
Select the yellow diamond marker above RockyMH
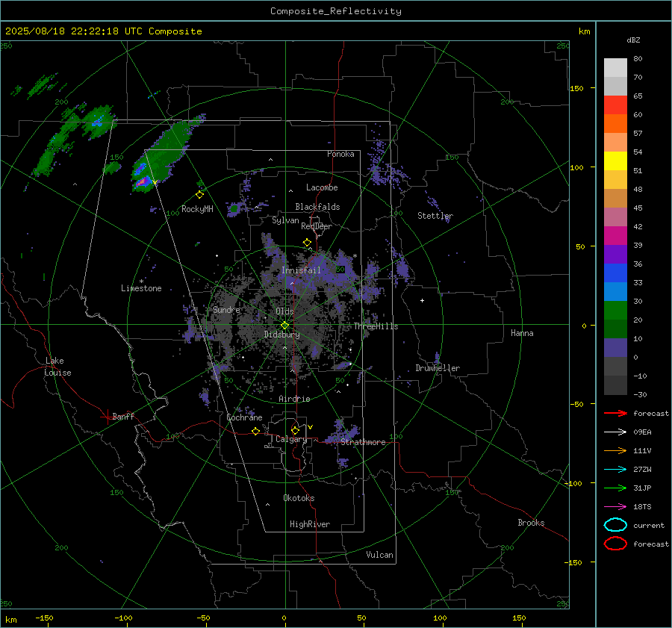199,195
